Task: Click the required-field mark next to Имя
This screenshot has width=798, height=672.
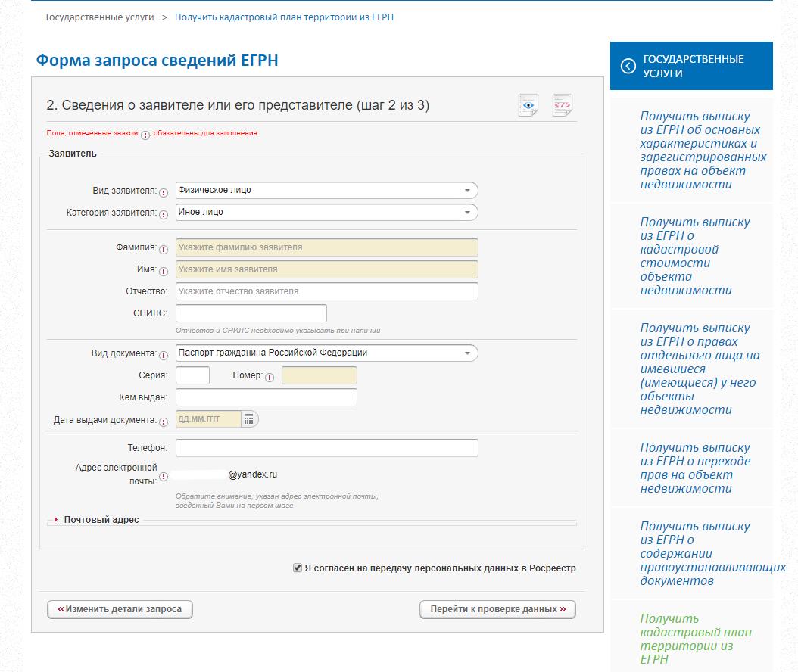Action: click(164, 271)
